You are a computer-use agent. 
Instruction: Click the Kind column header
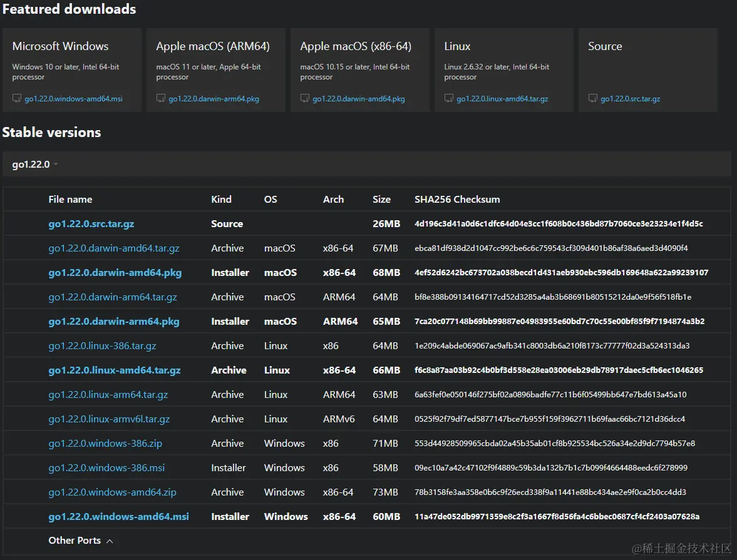coord(222,199)
